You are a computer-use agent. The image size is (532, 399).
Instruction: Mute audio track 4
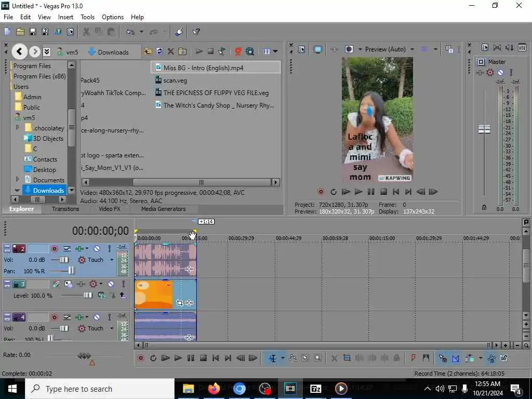click(x=97, y=317)
